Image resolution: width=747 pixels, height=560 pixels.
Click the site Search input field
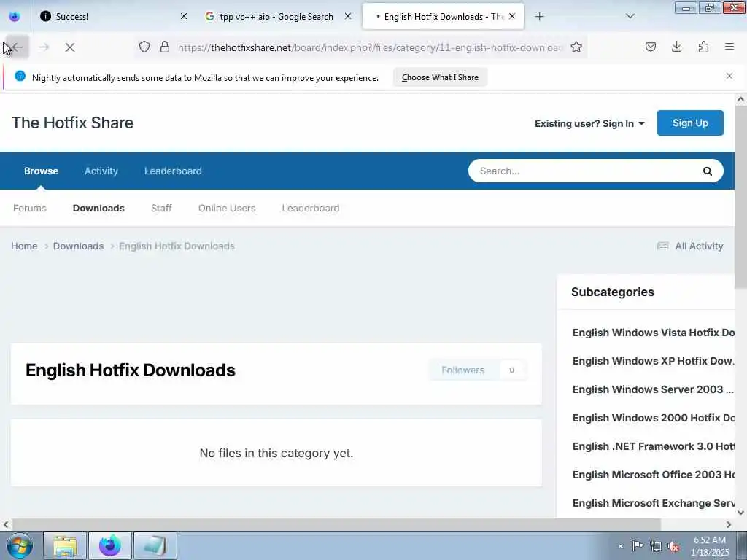(586, 171)
